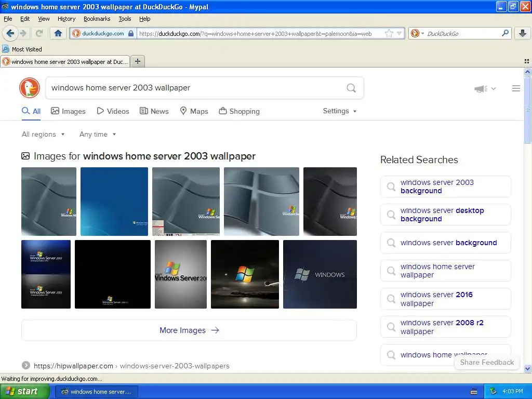Open the Bookmarks menu

coord(97,19)
